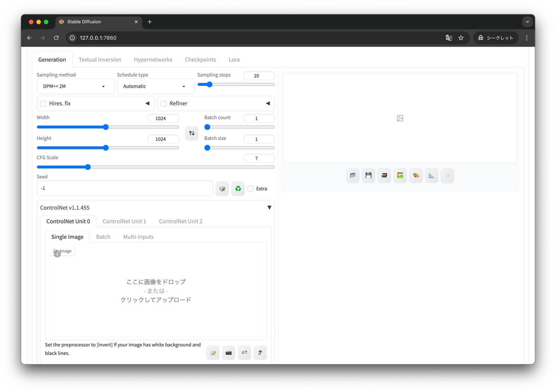Select ControlNet Unit 1 tab
The image size is (556, 392).
click(x=124, y=221)
